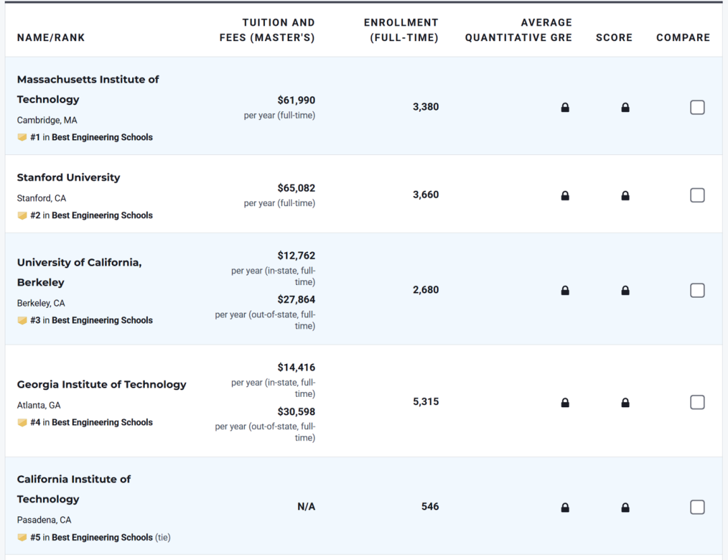Open University of California, Berkeley page

[x=80, y=272]
